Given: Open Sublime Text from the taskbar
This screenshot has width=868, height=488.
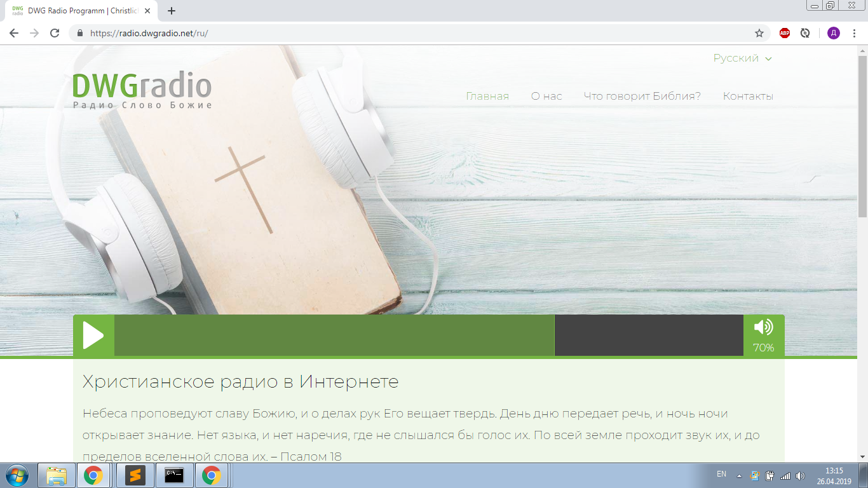Looking at the screenshot, I should [x=135, y=475].
